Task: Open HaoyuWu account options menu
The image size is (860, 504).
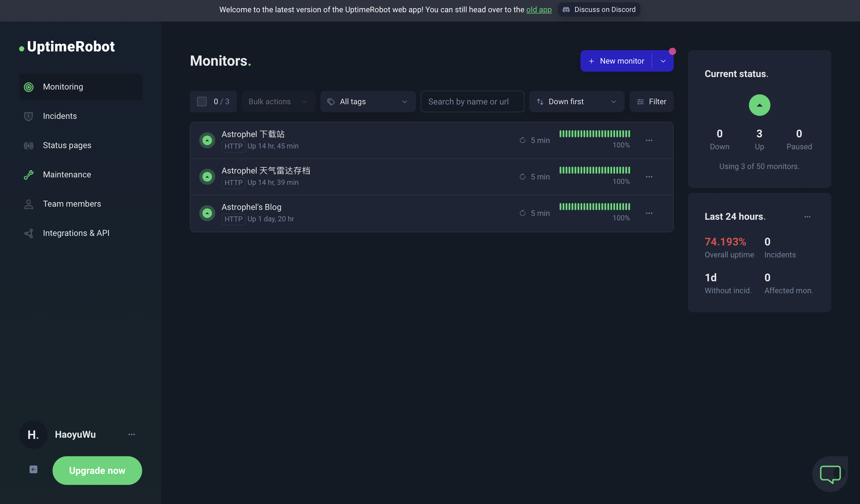Action: 131,434
